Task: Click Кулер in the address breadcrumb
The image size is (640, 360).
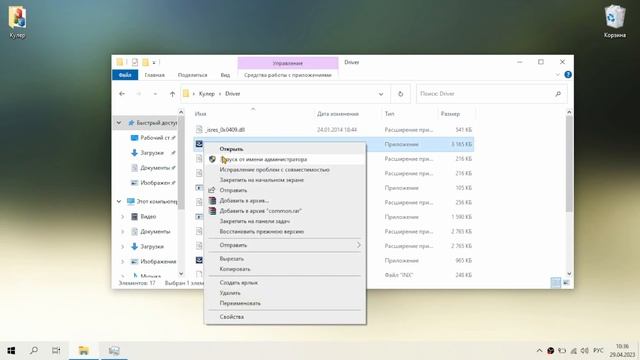Action: click(x=207, y=94)
